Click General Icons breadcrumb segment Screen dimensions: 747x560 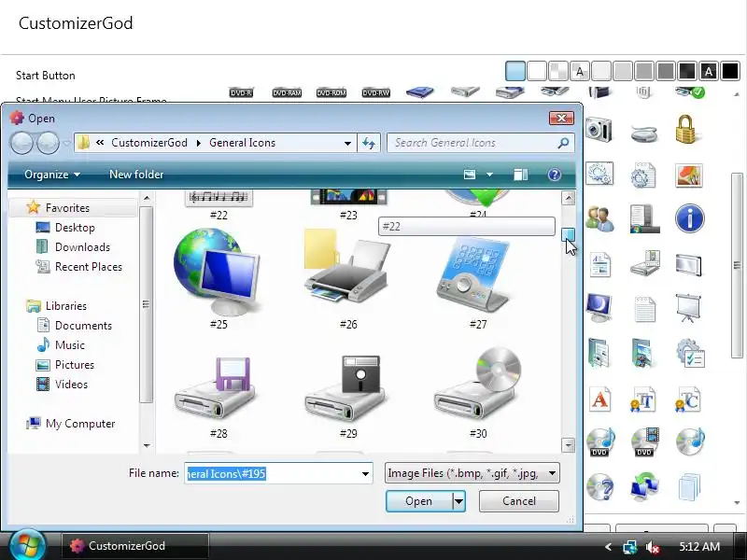pyautogui.click(x=242, y=143)
